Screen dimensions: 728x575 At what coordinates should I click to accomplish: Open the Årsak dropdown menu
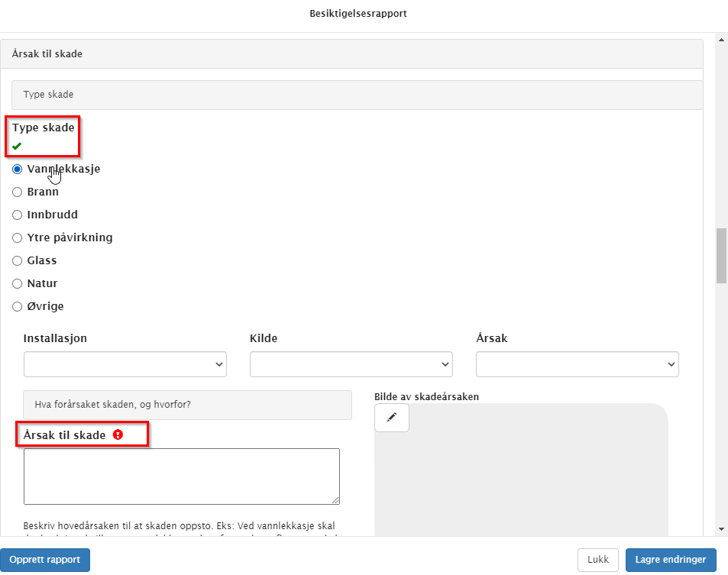point(577,364)
